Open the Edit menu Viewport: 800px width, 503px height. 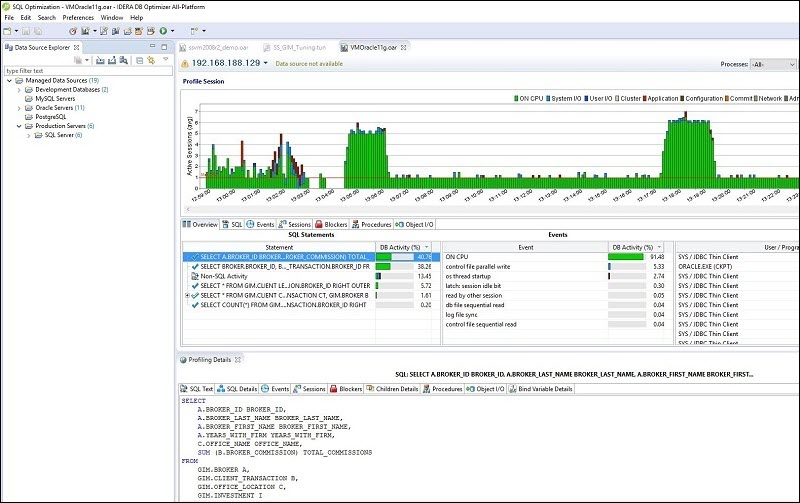point(26,17)
